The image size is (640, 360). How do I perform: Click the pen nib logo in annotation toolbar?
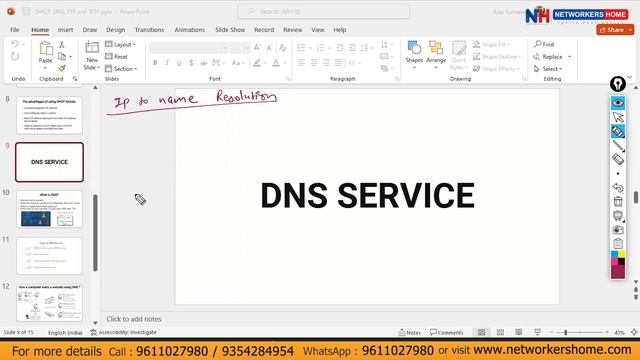618,84
